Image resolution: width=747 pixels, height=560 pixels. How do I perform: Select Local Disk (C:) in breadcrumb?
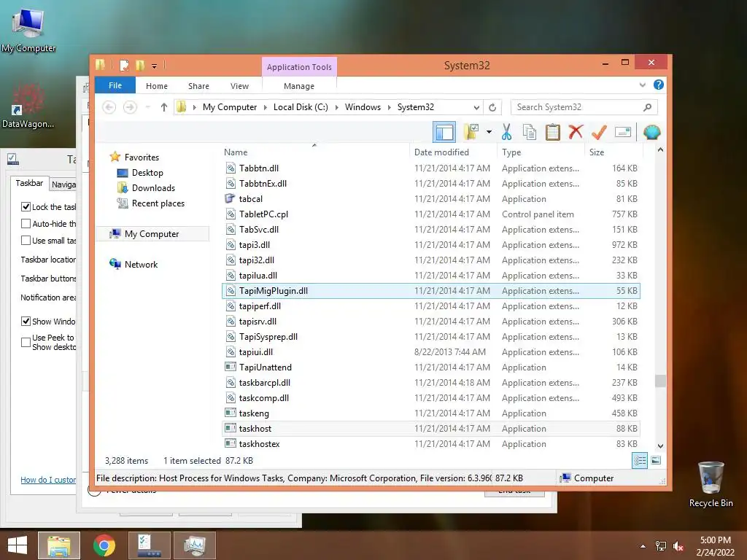(x=301, y=107)
